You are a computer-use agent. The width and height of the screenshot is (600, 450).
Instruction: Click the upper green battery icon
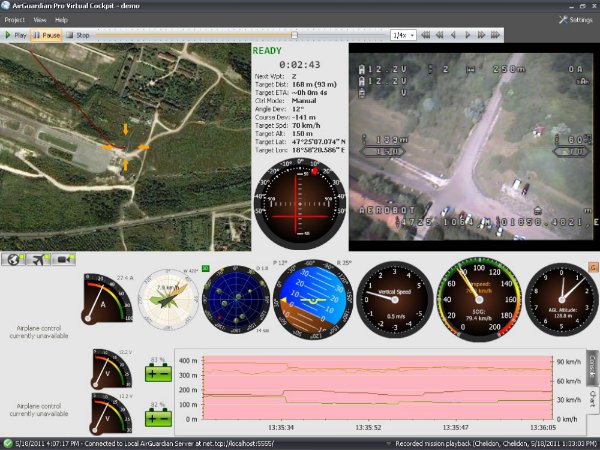tap(157, 373)
